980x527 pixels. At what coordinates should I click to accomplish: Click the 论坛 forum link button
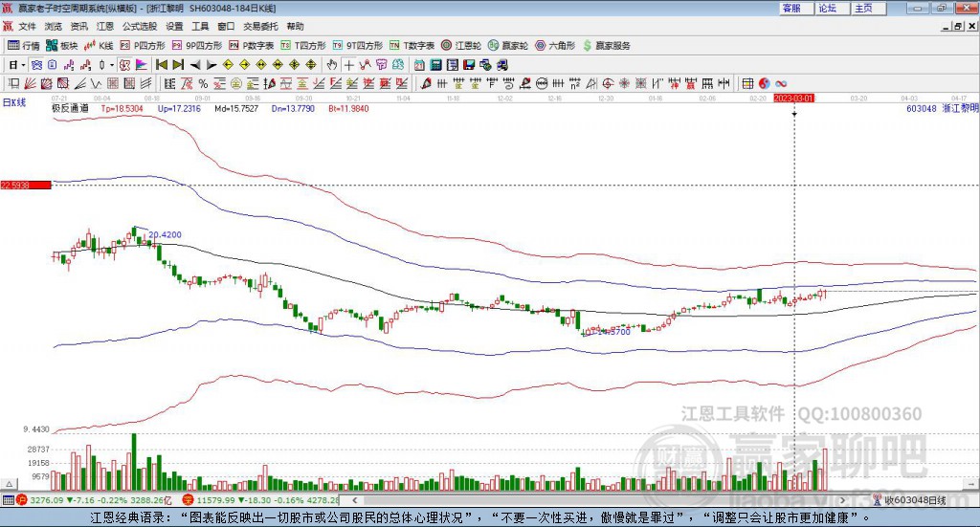pos(827,8)
